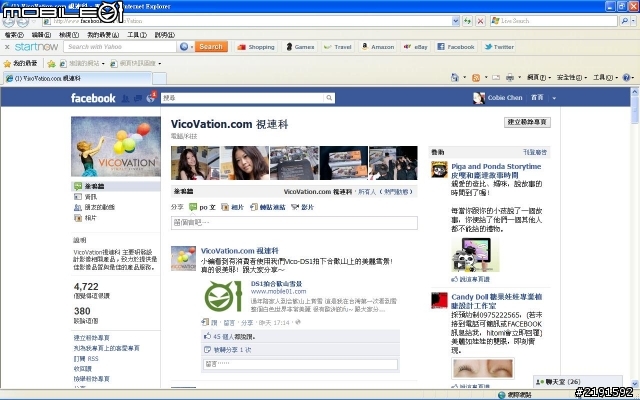The image size is (640, 400).
Task: Open the Favorites menu in IE menu bar
Action: click(103, 35)
